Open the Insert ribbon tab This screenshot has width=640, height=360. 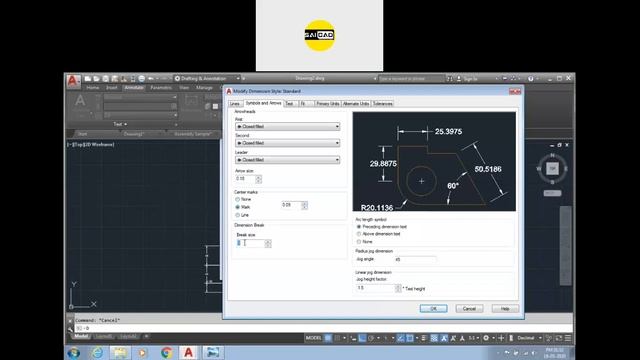pos(111,88)
